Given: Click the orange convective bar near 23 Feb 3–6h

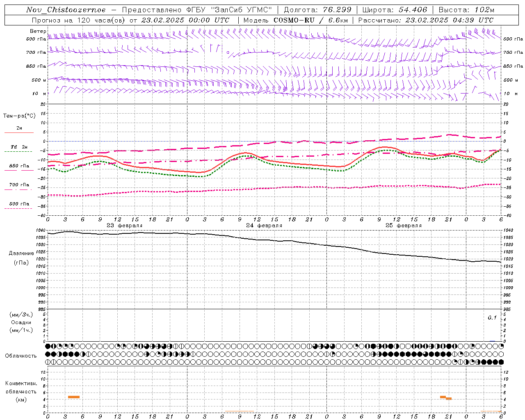Looking at the screenshot, I should click(74, 397).
